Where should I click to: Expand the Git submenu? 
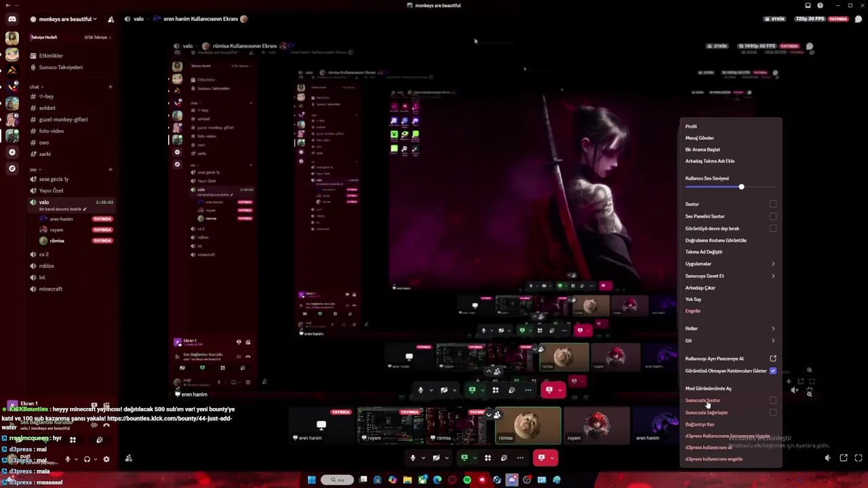(772, 341)
